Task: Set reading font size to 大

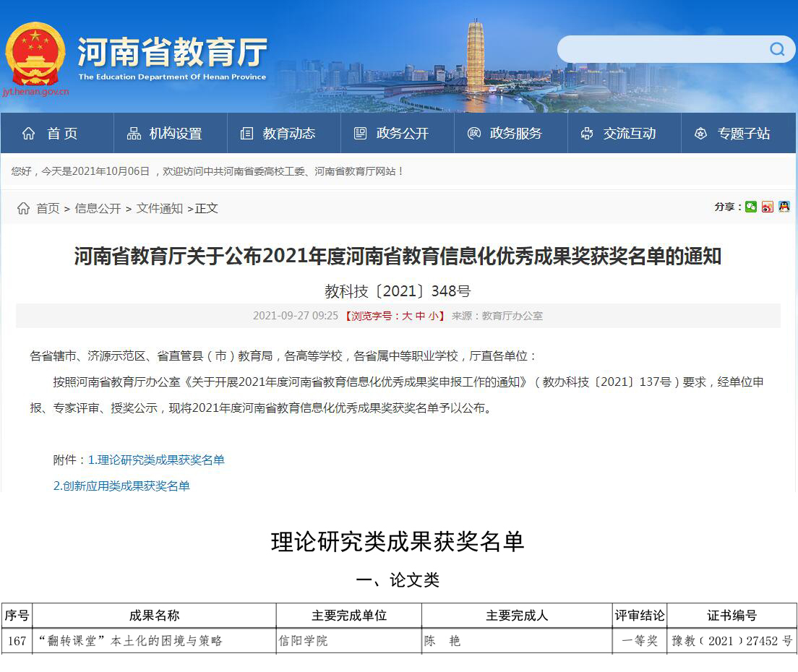Action: pos(407,316)
